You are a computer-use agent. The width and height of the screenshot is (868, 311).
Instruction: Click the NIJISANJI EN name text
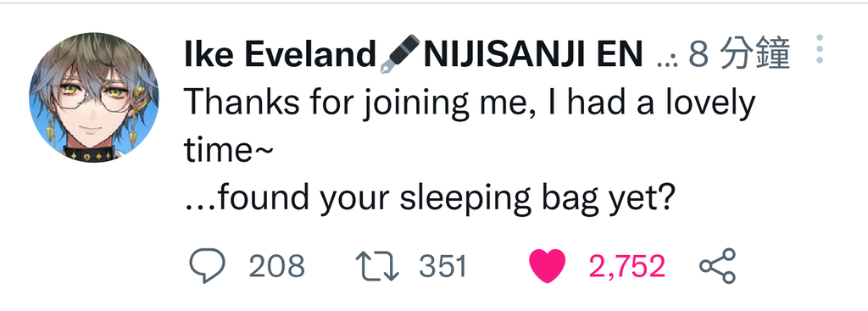point(532,55)
